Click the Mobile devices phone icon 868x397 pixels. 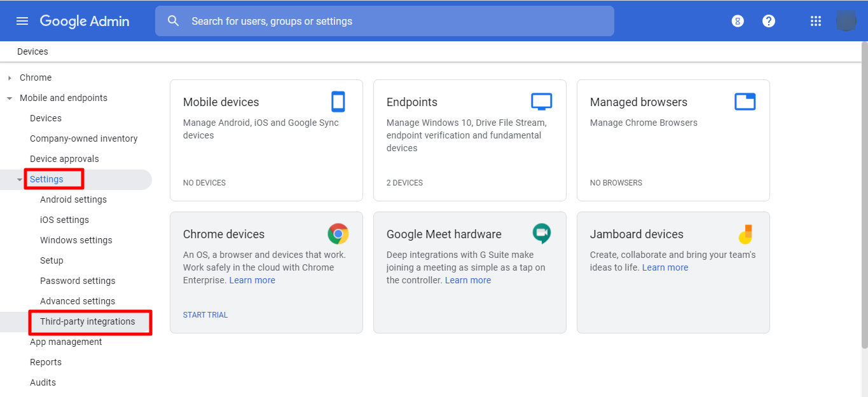click(x=338, y=102)
